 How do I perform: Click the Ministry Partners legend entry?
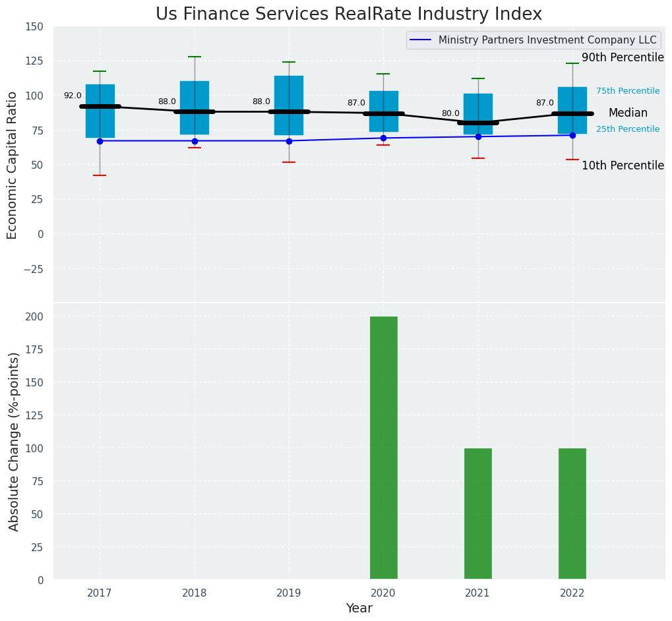click(534, 40)
